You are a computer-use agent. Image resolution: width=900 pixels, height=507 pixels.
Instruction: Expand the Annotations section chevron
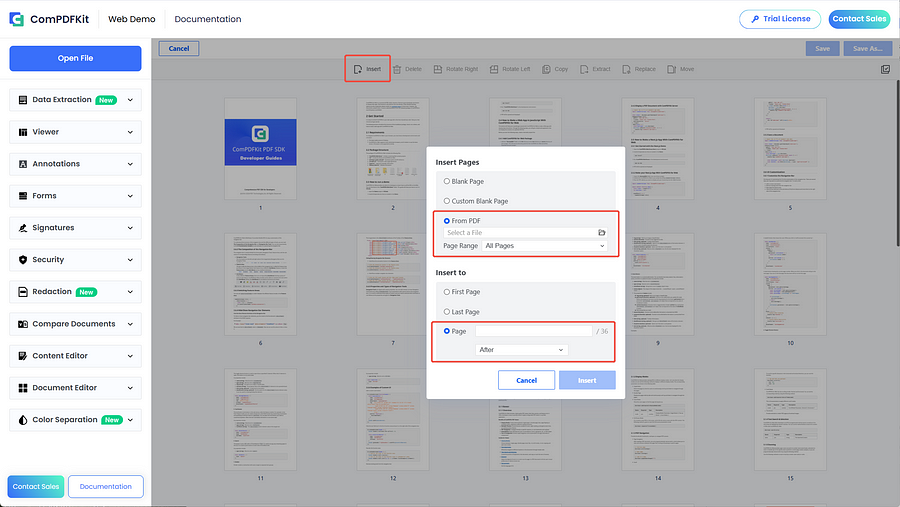pos(130,164)
